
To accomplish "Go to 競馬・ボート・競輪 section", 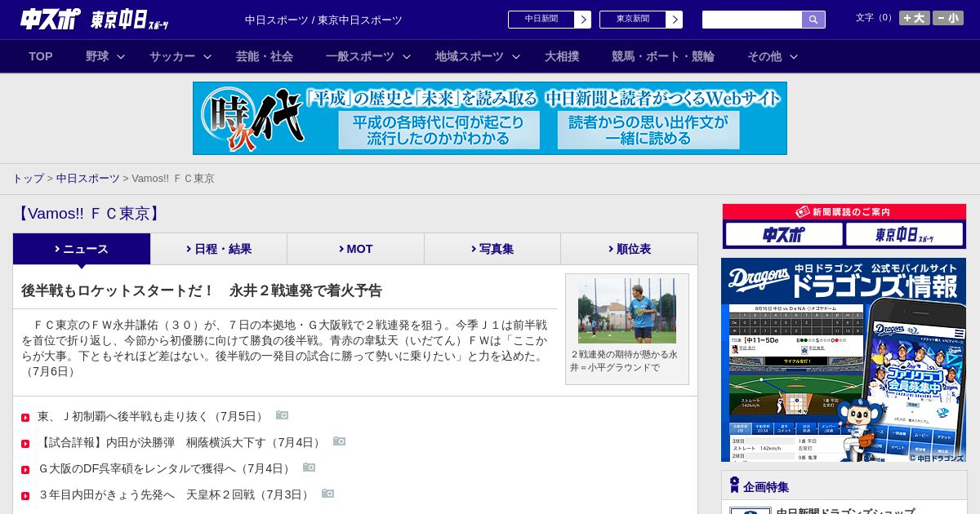I will pos(663,56).
